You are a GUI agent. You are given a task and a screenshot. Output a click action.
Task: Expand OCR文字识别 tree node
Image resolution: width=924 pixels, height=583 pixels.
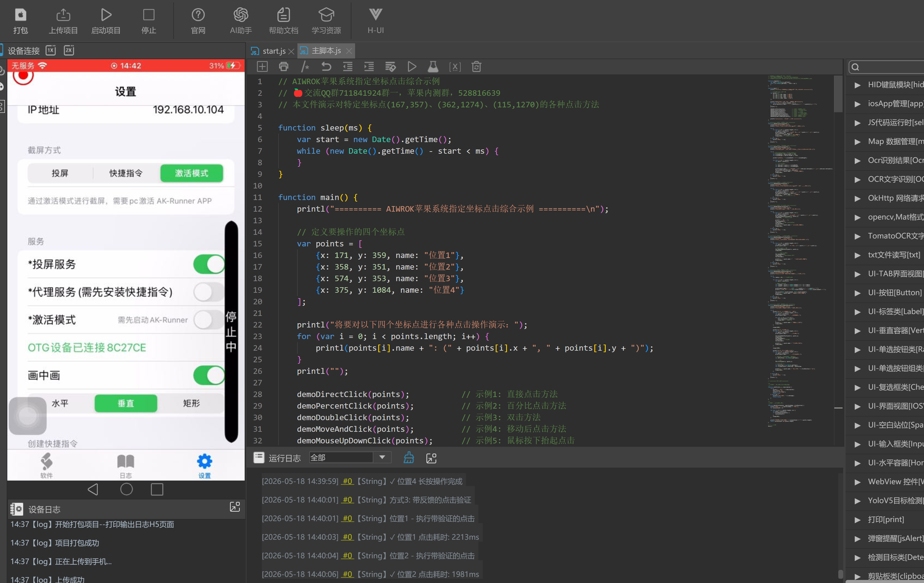coord(857,180)
